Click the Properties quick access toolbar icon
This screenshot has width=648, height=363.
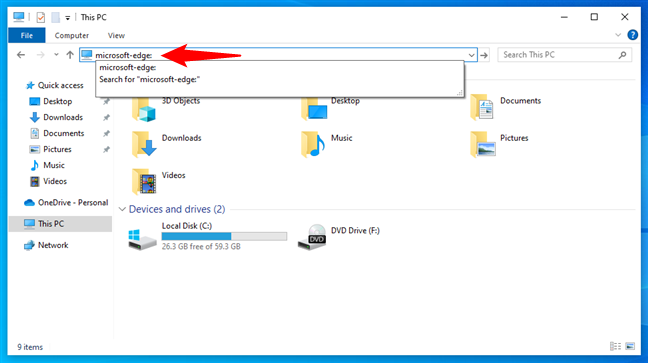point(40,17)
